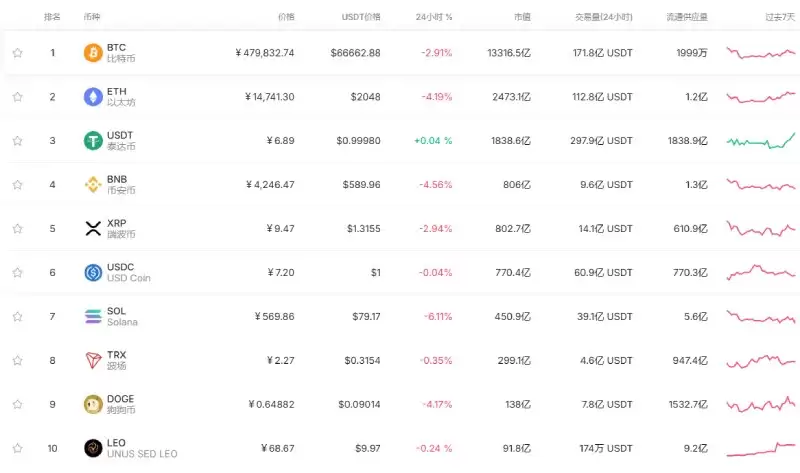Toggle favorite star for BTC row
800x473 pixels.
coord(17,53)
